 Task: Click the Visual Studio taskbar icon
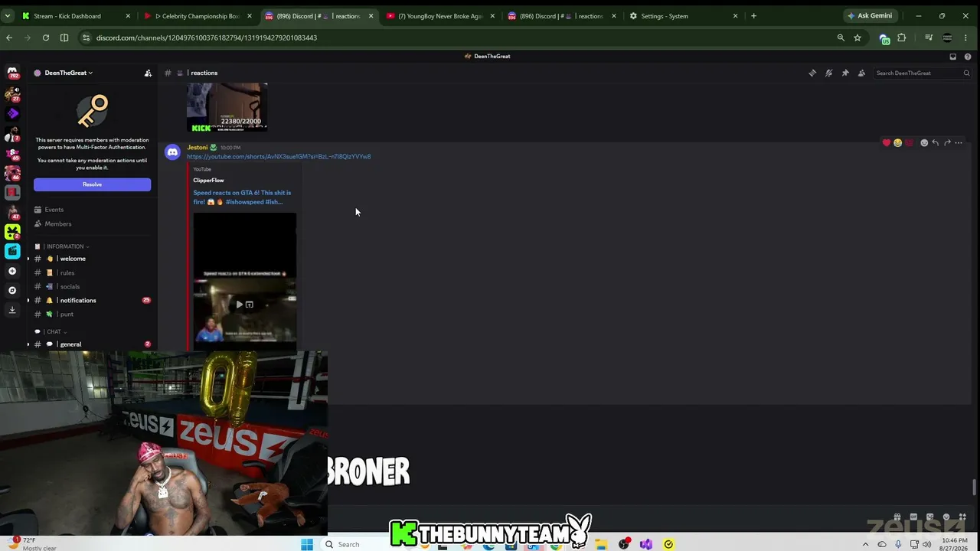[x=646, y=544]
